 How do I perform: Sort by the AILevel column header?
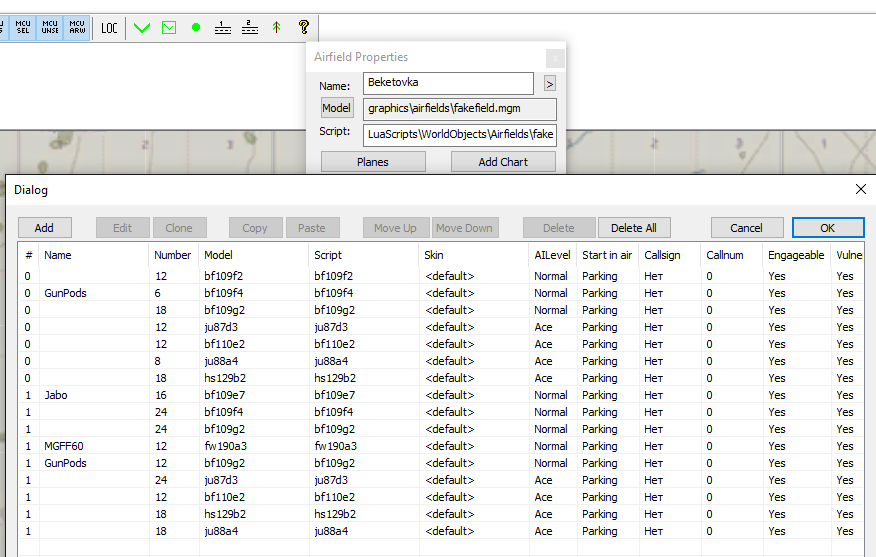point(553,255)
